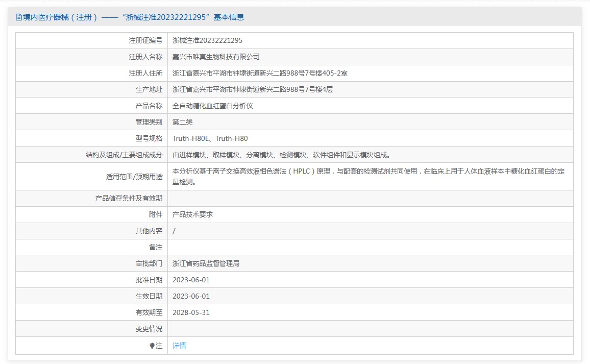590x364 pixels.
Task: Select production address ending in 7号楼4层
Action: (253, 89)
